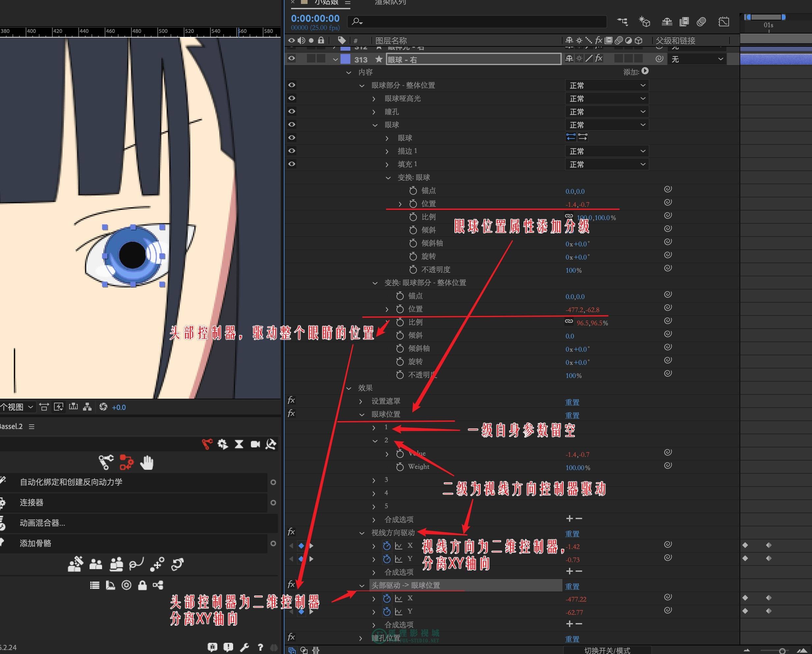Click the lock icon in Duik bottom row
This screenshot has width=812, height=654.
pos(142,585)
